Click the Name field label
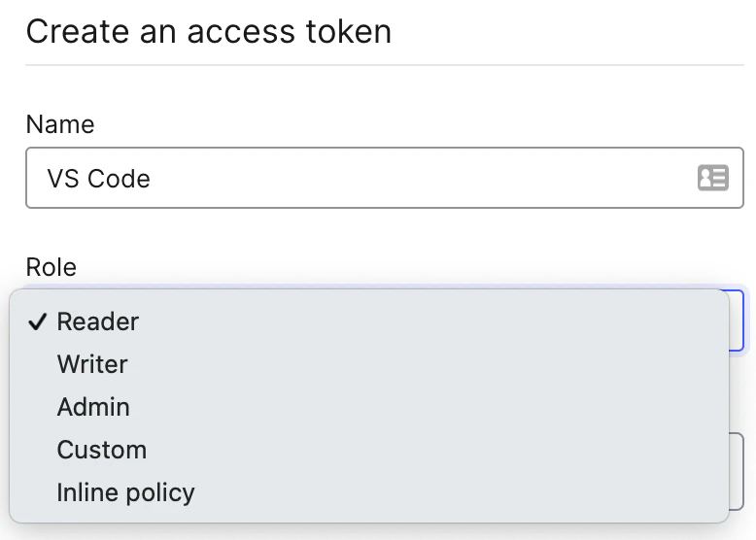Viewport: 756px width, 540px height. [x=60, y=124]
